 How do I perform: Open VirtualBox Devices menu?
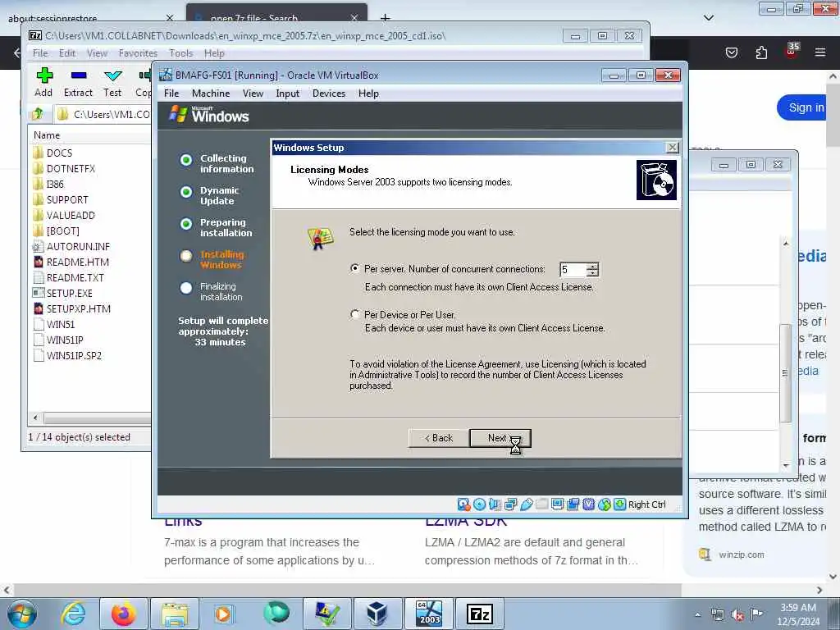coord(329,94)
